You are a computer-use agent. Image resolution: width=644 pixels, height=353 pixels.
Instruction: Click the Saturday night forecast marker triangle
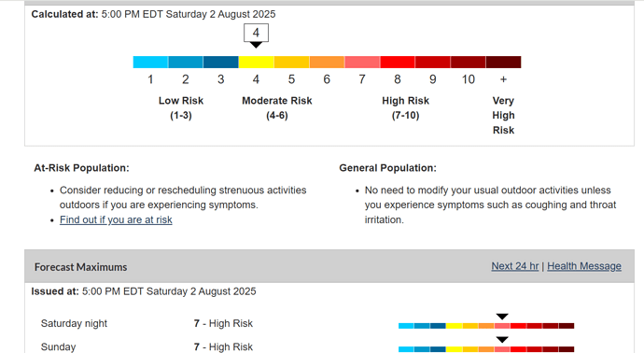(x=502, y=317)
